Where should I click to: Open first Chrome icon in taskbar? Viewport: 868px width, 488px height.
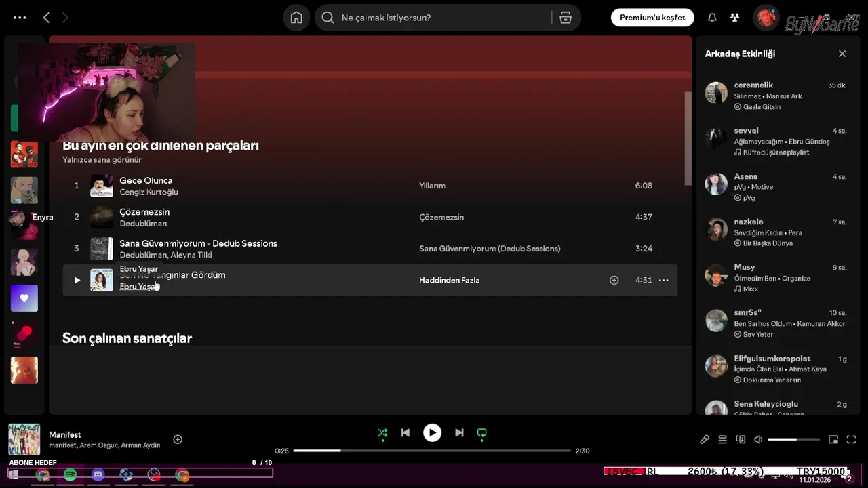coord(43,475)
